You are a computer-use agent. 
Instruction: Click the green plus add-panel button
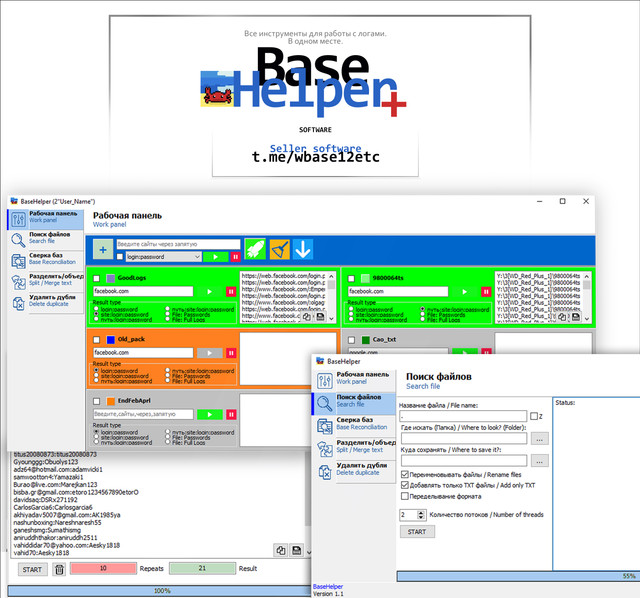tap(103, 249)
